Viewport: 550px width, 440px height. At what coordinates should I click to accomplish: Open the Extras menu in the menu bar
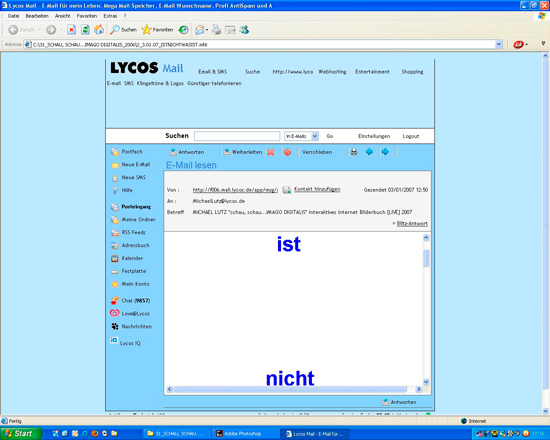[x=110, y=16]
